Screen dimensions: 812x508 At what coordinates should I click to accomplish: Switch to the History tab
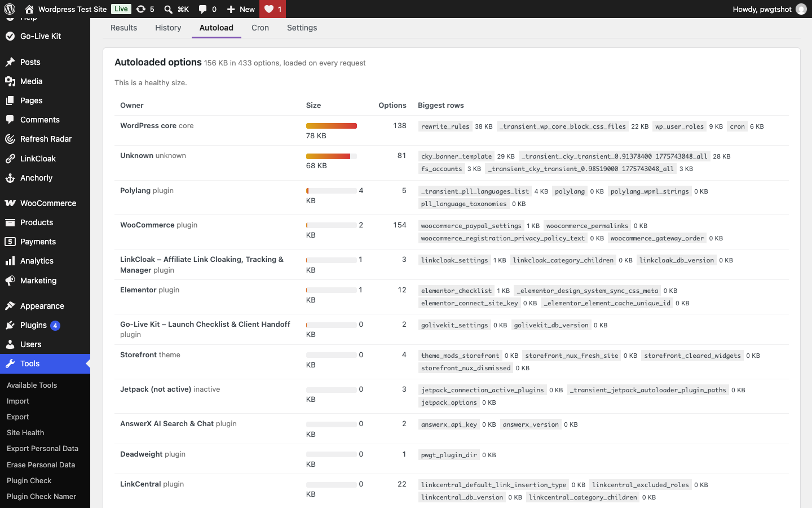pyautogui.click(x=168, y=28)
